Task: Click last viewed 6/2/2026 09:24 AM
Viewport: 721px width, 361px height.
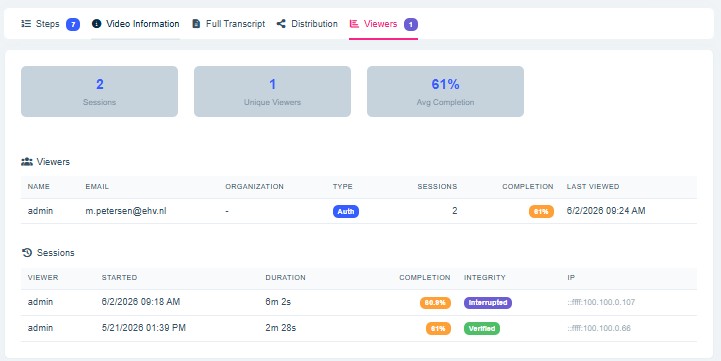Action: point(606,211)
